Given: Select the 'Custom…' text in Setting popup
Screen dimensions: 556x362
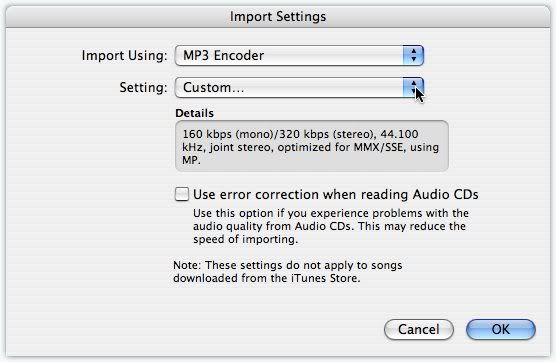Looking at the screenshot, I should pos(213,87).
